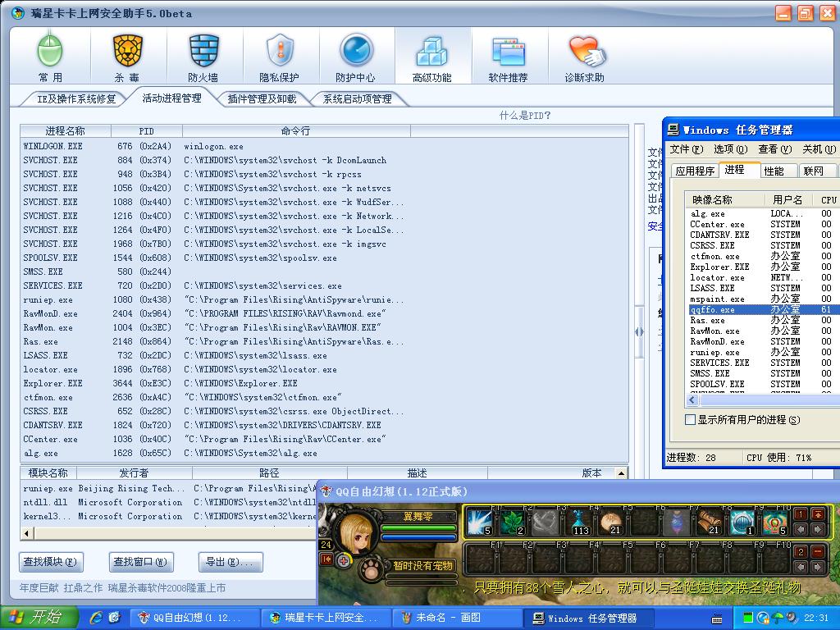Open the 软件推荐 software recommendations
Viewport: 840px width, 630px height.
509,56
